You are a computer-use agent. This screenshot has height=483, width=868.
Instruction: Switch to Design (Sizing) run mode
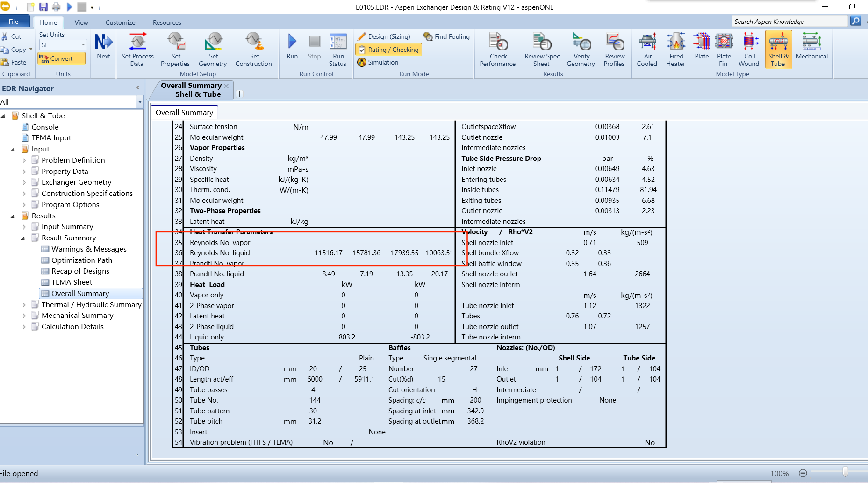click(x=384, y=36)
